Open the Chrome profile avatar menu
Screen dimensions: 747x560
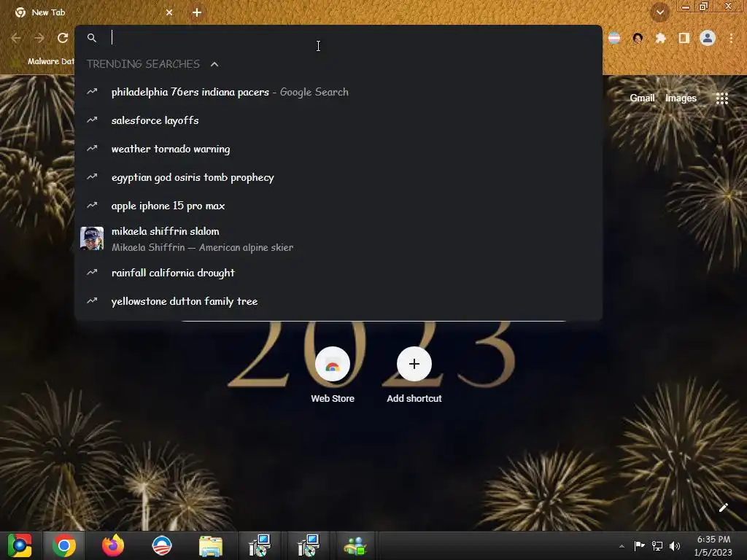pyautogui.click(x=708, y=38)
